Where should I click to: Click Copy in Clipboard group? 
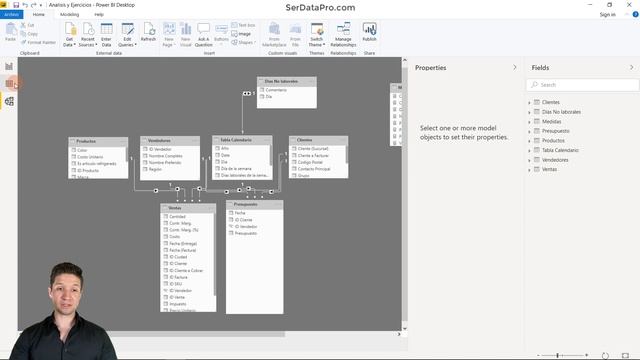[x=29, y=33]
